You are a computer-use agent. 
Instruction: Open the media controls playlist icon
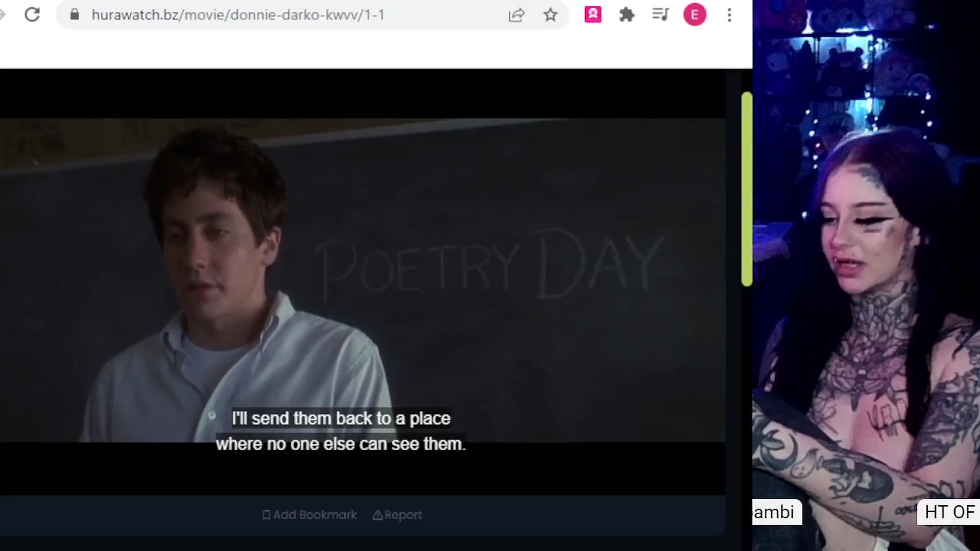660,15
